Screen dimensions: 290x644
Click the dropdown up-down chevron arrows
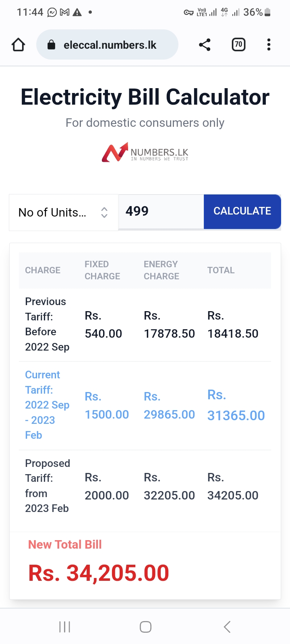coord(104,213)
